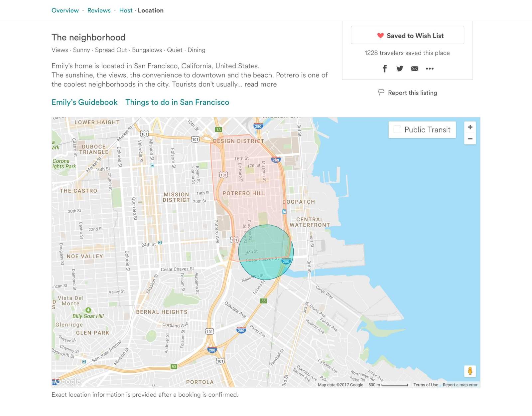Open the Reviews section
Viewport: 532px width, 416px height.
(x=98, y=10)
